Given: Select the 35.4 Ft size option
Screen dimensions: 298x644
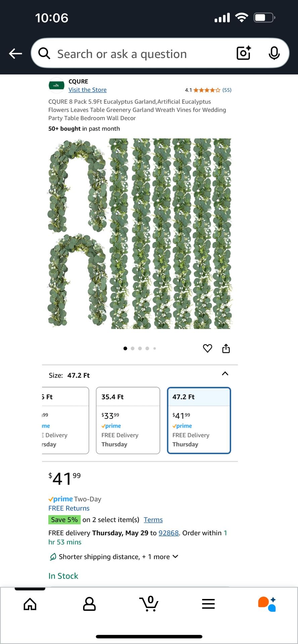Looking at the screenshot, I should point(128,420).
